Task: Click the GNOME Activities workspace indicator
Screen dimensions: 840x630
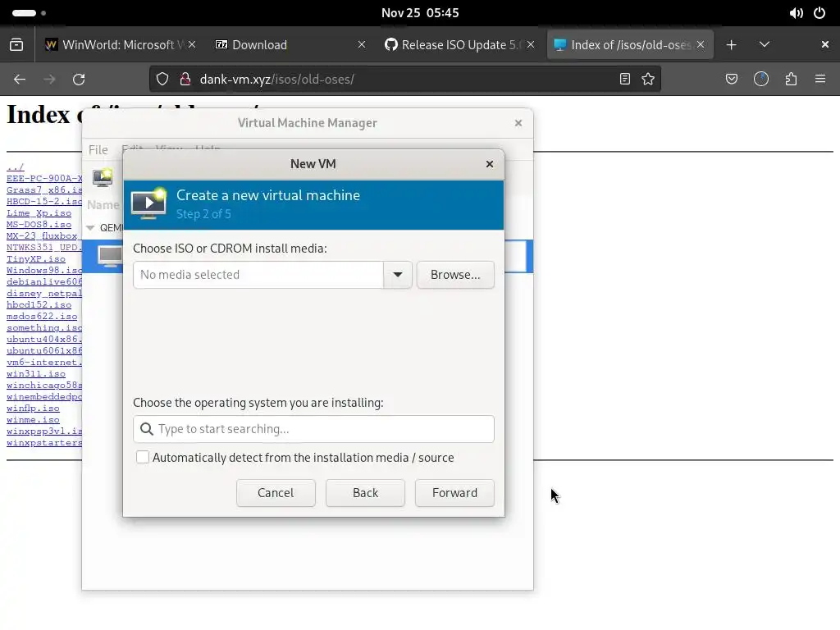Action: [29, 13]
